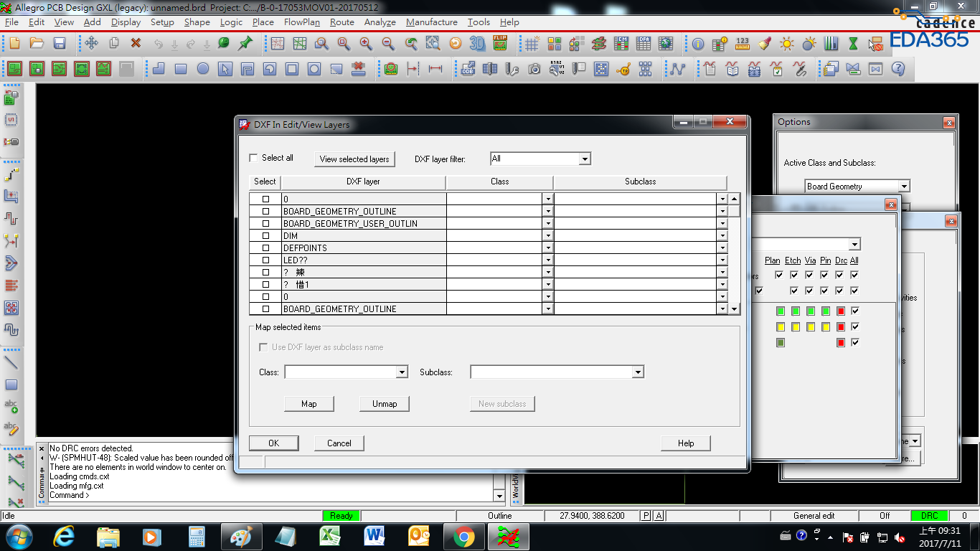Click the Map button
Screen dimensions: 980x551
309,404
